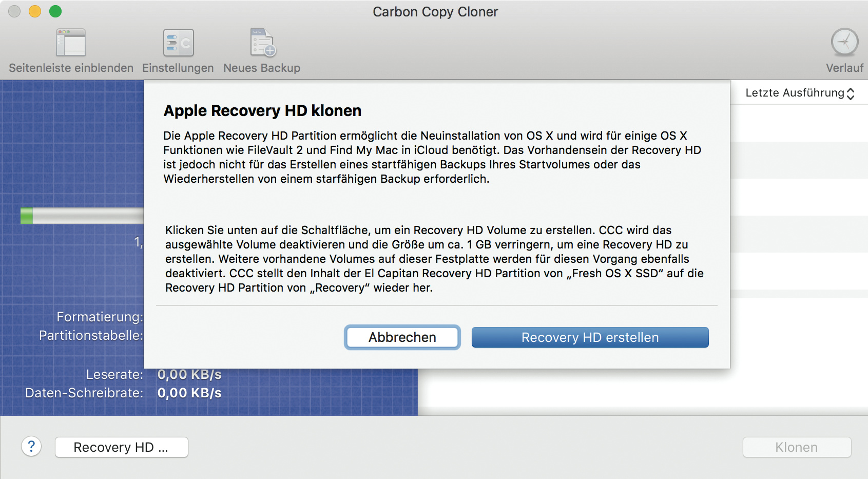Click the gray close window button
The height and width of the screenshot is (479, 868).
(x=14, y=11)
